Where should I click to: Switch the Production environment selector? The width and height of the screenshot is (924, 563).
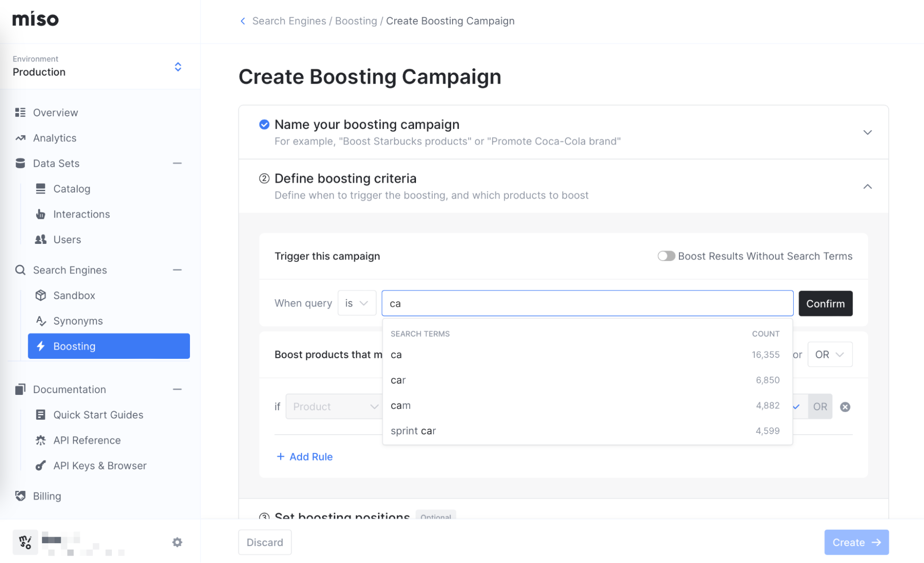click(x=177, y=67)
